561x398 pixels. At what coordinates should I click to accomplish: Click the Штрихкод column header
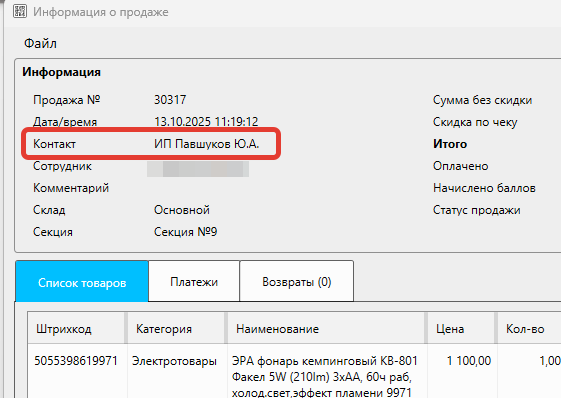pyautogui.click(x=77, y=328)
